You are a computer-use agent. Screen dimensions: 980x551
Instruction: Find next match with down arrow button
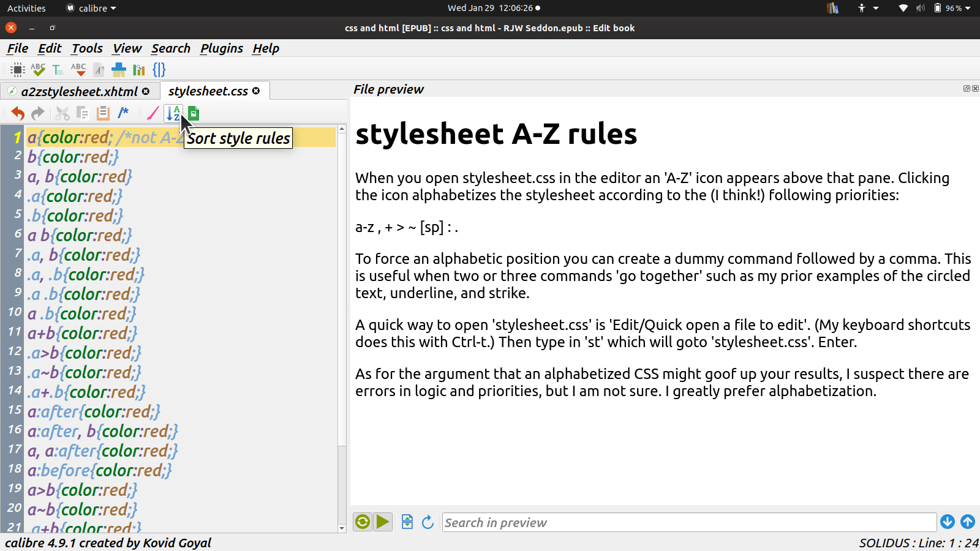click(x=947, y=522)
